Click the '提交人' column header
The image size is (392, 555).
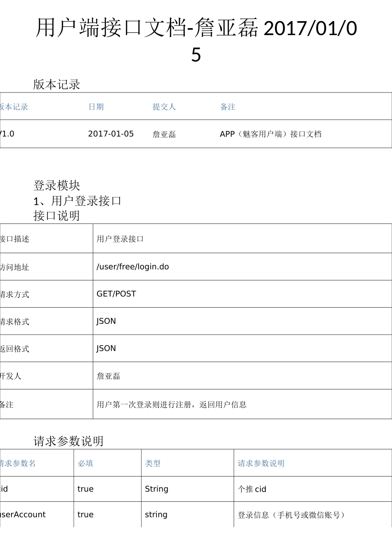tap(164, 107)
